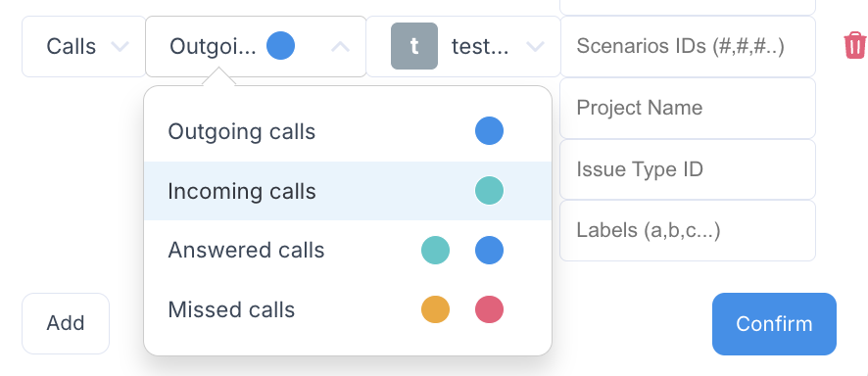Click the blue Confirm button
The width and height of the screenshot is (868, 376).
tap(774, 324)
